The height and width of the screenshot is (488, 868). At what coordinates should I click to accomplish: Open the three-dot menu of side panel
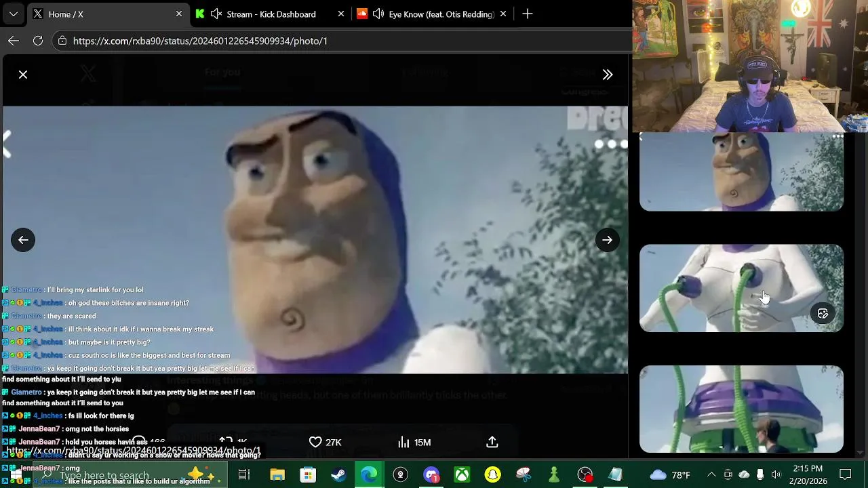[838, 136]
